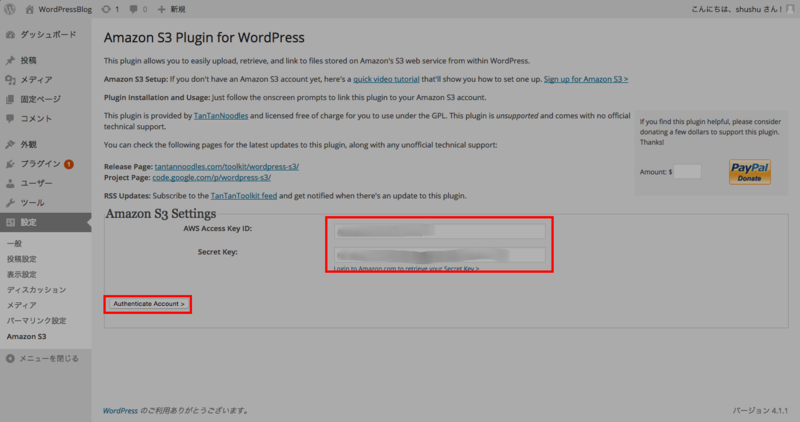
Task: Click the ツール wrench icon
Action: [10, 203]
